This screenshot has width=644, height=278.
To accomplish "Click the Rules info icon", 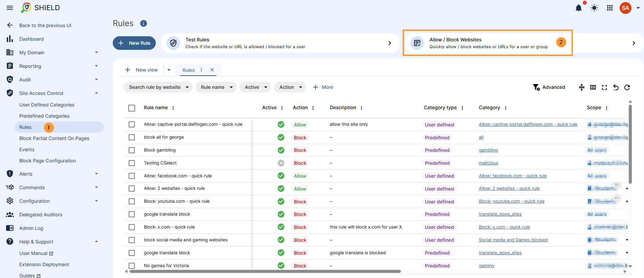I will tap(144, 23).
